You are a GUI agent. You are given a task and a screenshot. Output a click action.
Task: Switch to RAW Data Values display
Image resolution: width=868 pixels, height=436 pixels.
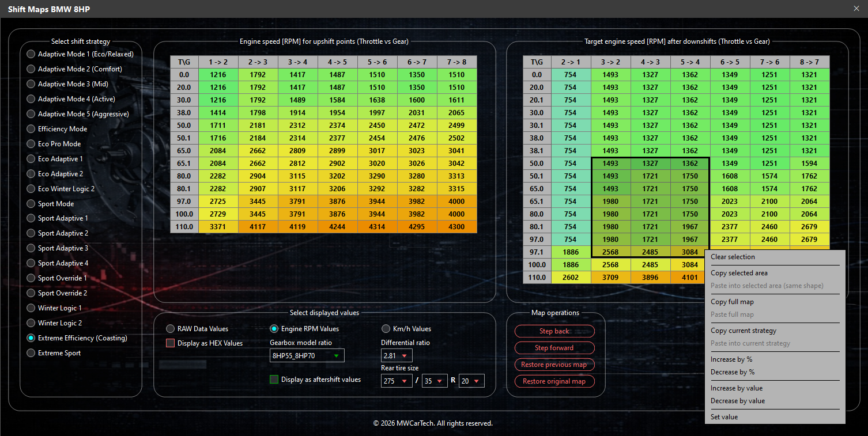coord(170,328)
